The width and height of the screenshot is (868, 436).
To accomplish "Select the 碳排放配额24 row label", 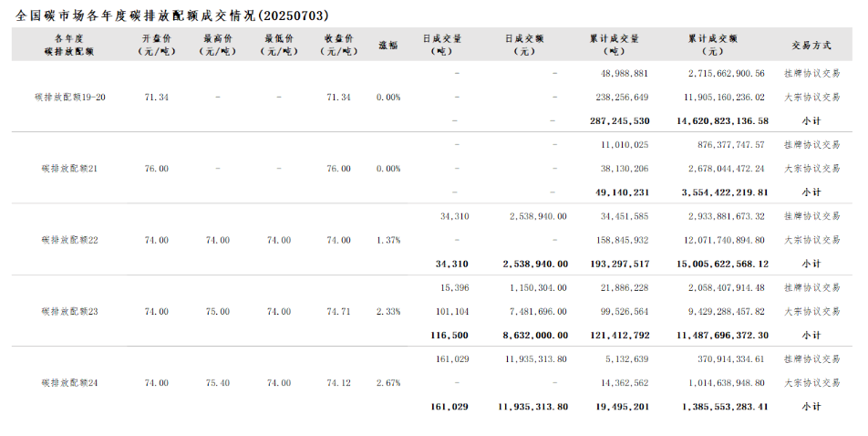I will point(69,383).
